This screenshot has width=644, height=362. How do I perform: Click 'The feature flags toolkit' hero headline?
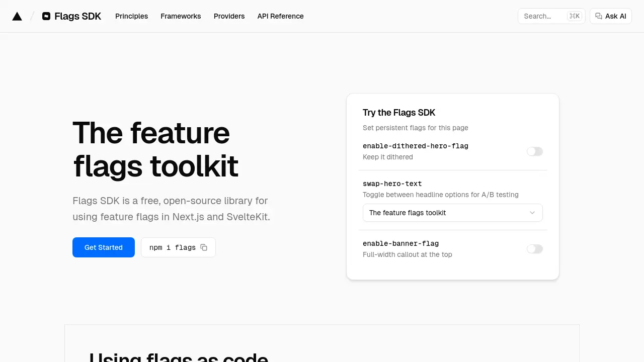coord(155,149)
